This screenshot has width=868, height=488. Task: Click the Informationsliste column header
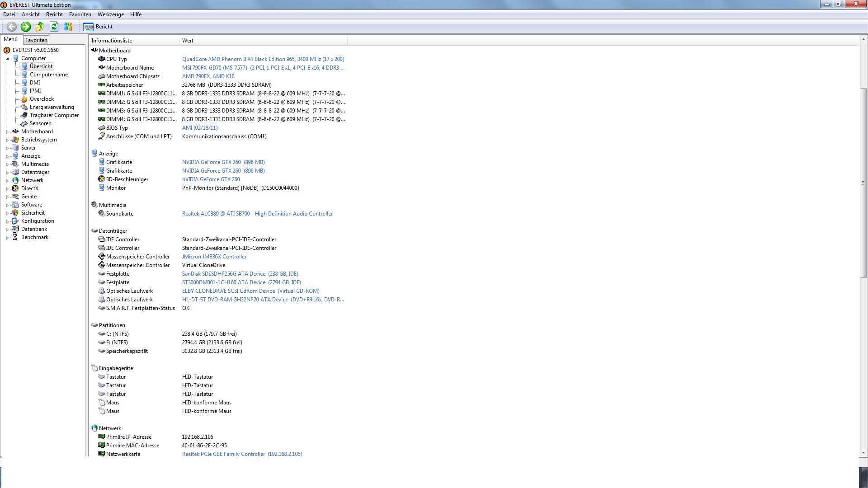(134, 41)
